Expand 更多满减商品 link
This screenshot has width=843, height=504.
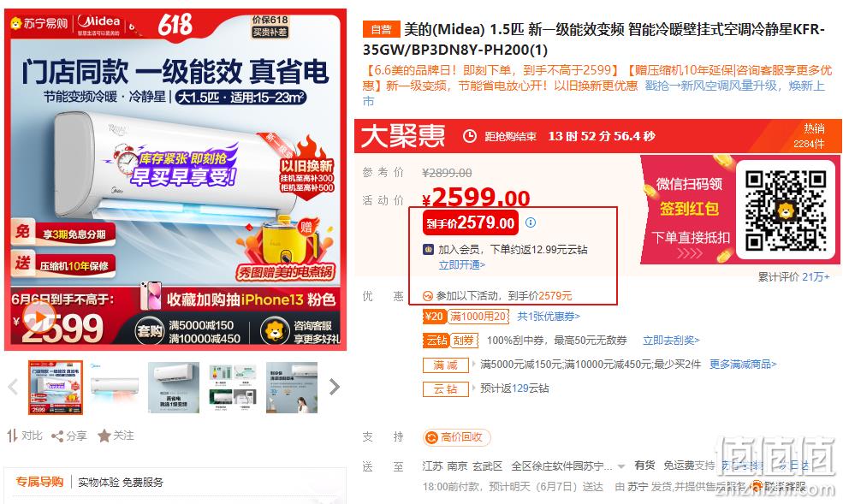pos(743,365)
